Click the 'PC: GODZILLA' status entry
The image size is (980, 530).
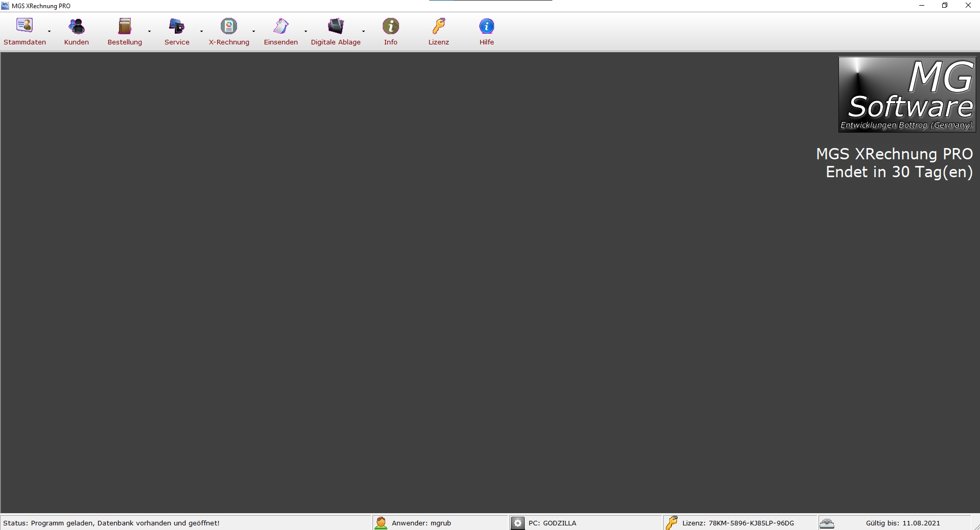552,523
